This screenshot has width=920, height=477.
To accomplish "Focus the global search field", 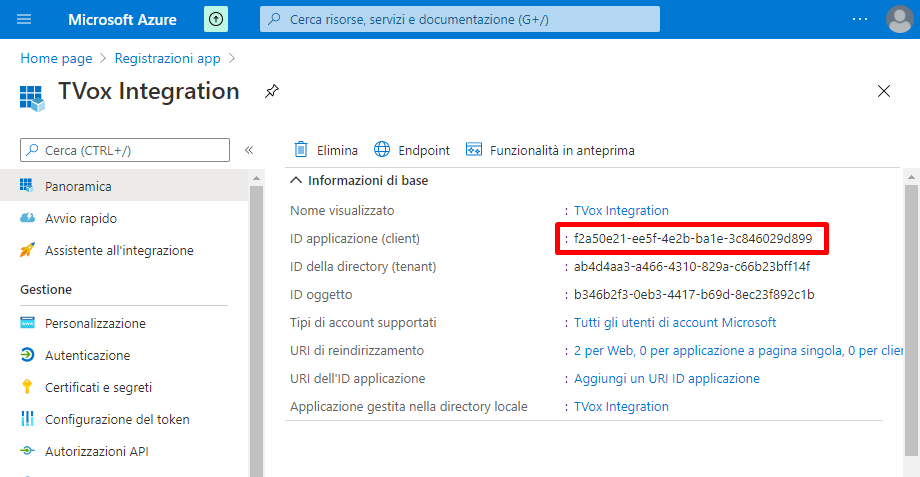I will [459, 19].
